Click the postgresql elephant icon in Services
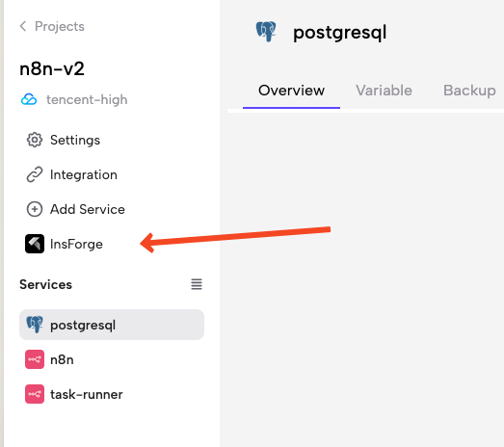The image size is (504, 447). pyautogui.click(x=35, y=325)
